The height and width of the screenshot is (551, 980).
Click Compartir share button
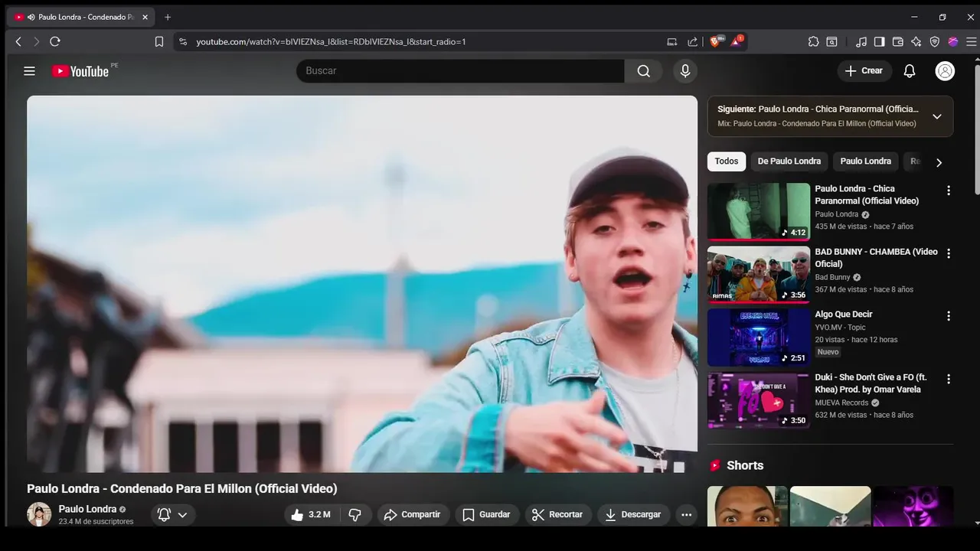(412, 515)
